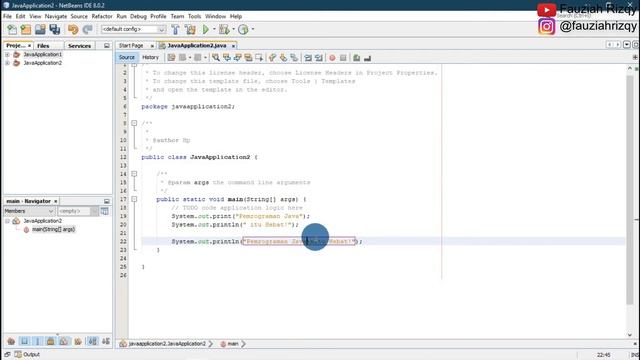Image resolution: width=640 pixels, height=360 pixels.
Task: Start macro recording with the red dot icon
Action: pyautogui.click(x=332, y=58)
